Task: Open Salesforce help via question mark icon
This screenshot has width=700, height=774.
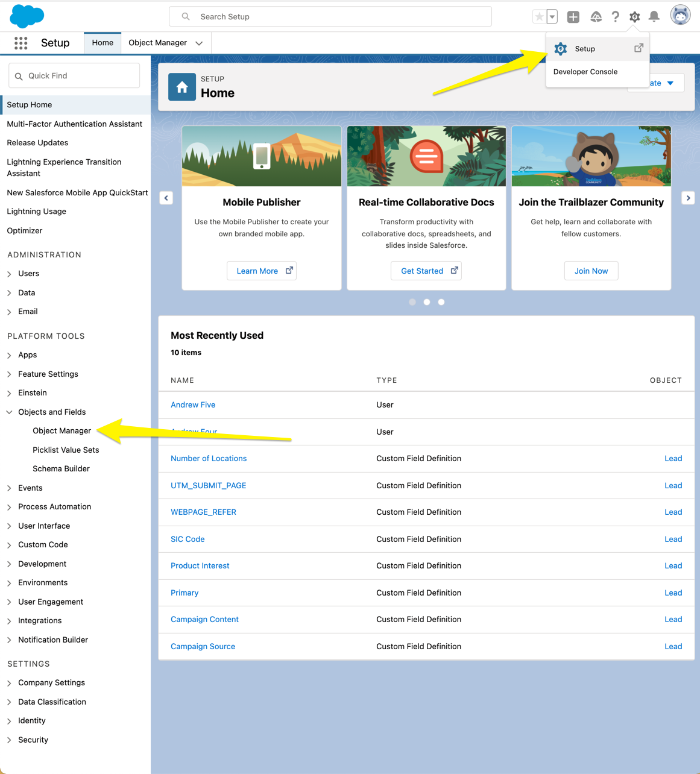Action: [615, 16]
